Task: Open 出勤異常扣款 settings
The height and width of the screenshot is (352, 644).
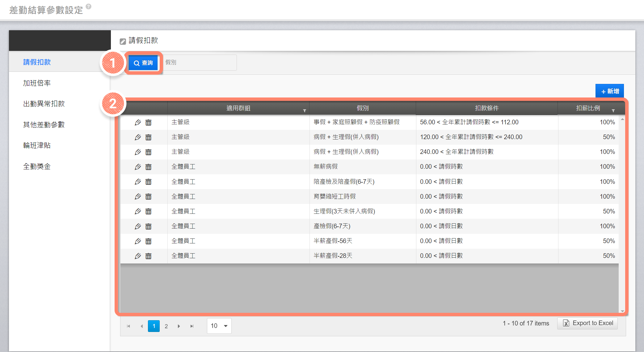Action: pyautogui.click(x=44, y=104)
